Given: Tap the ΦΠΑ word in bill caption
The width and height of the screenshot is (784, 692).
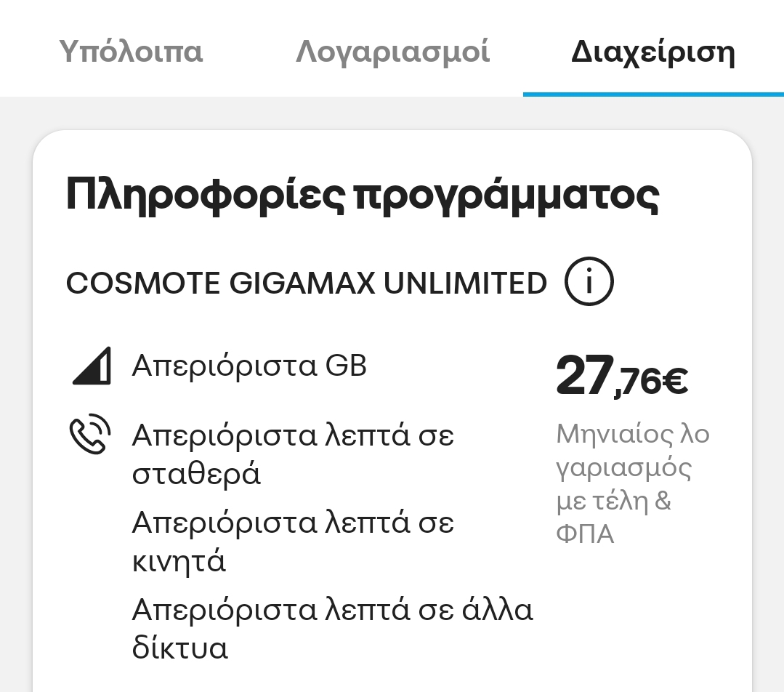Looking at the screenshot, I should (585, 534).
